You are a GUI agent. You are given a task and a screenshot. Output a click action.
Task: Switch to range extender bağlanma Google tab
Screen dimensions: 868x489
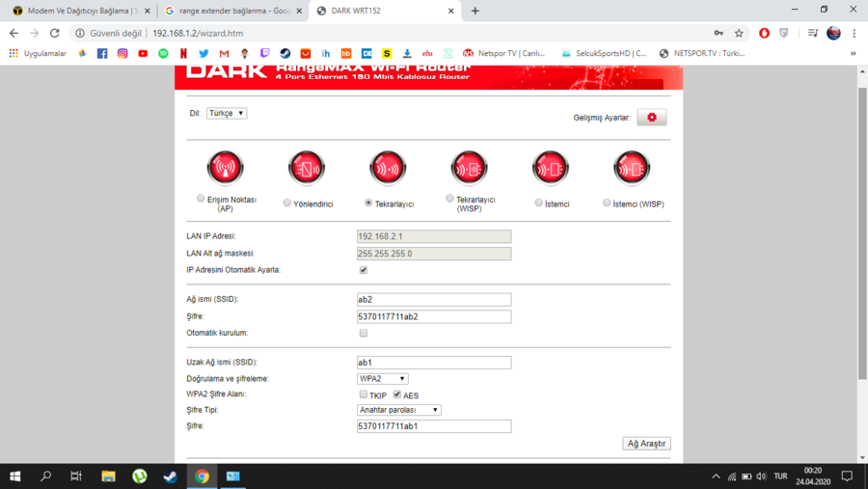click(x=233, y=11)
